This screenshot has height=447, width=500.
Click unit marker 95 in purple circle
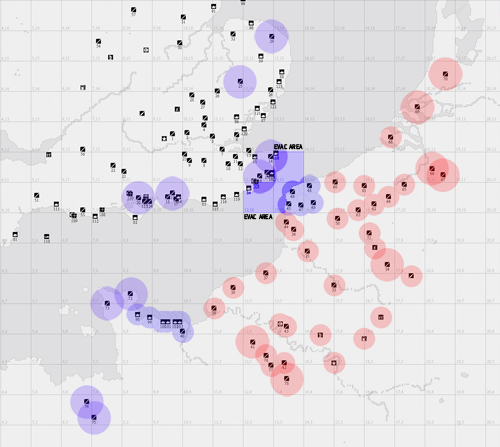pos(94,417)
